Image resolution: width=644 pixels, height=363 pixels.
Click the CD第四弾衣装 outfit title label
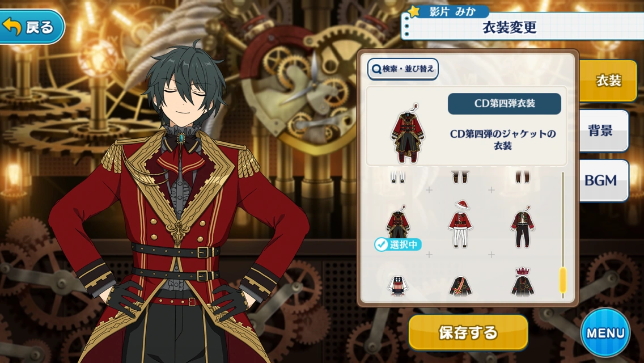click(x=505, y=104)
